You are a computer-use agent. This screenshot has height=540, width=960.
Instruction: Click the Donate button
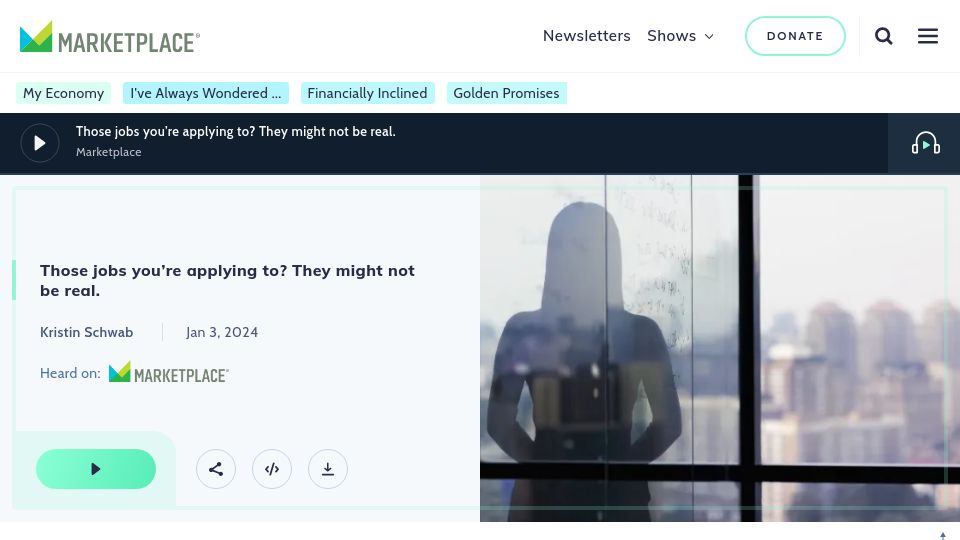click(795, 36)
